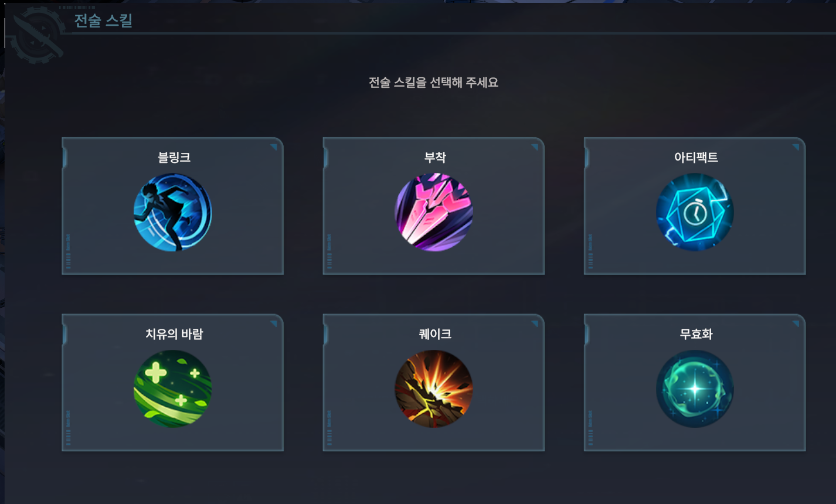Click the 퀘이크 card title
The image size is (836, 504).
point(435,334)
